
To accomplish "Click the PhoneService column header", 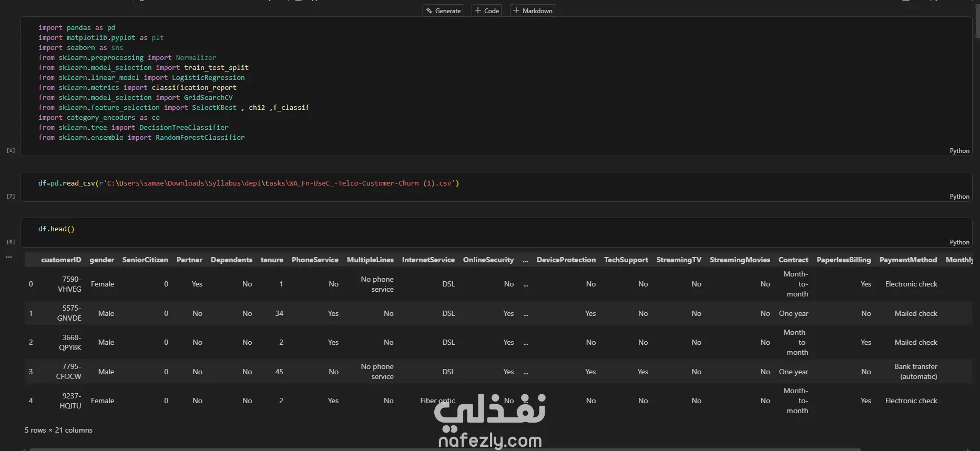I will (x=315, y=260).
